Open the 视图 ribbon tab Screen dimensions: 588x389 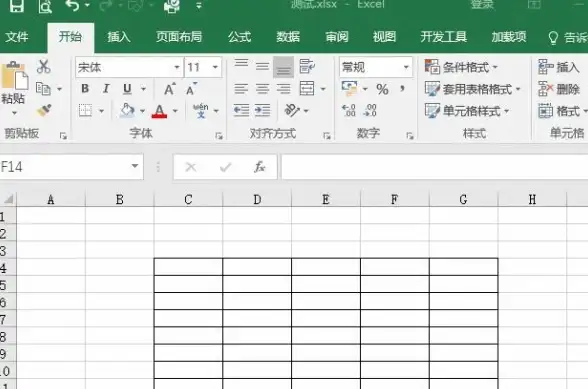384,37
